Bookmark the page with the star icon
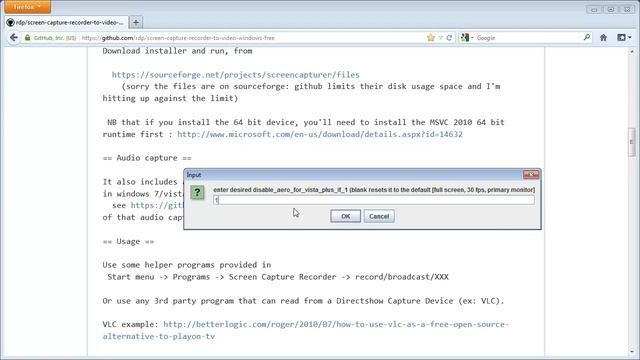This screenshot has width=640, height=360. tap(431, 38)
